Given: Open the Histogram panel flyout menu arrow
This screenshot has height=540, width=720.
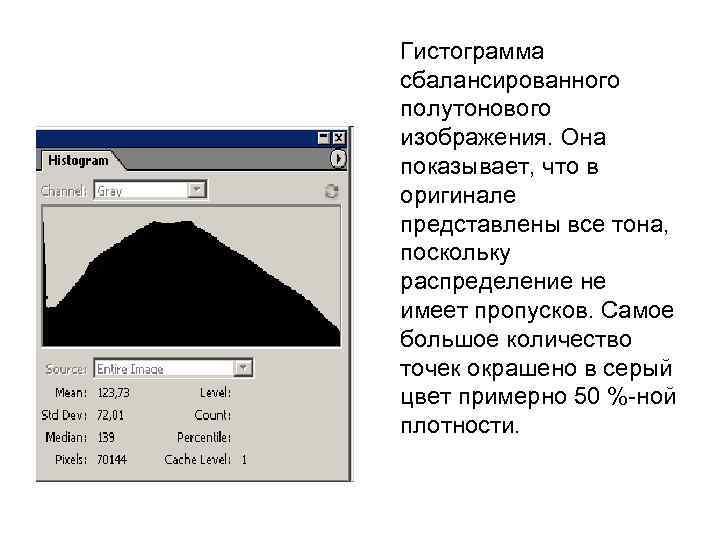Looking at the screenshot, I should tap(338, 159).
